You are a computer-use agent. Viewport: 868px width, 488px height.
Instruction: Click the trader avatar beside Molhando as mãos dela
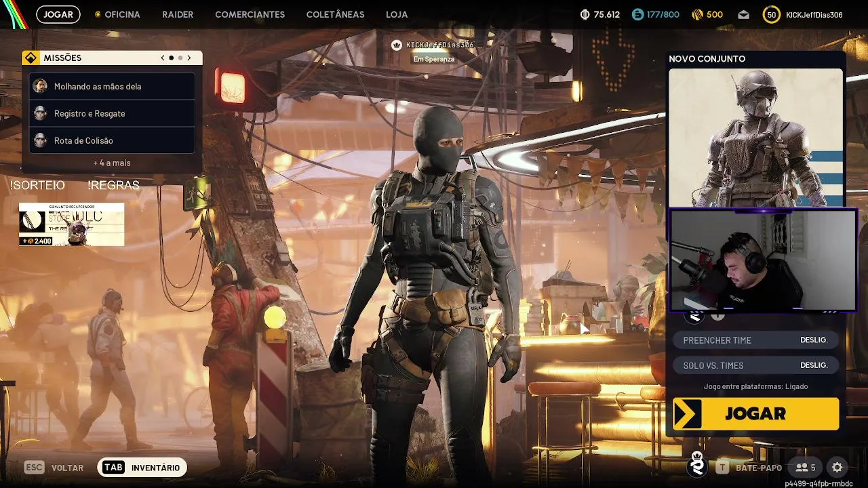pos(40,86)
